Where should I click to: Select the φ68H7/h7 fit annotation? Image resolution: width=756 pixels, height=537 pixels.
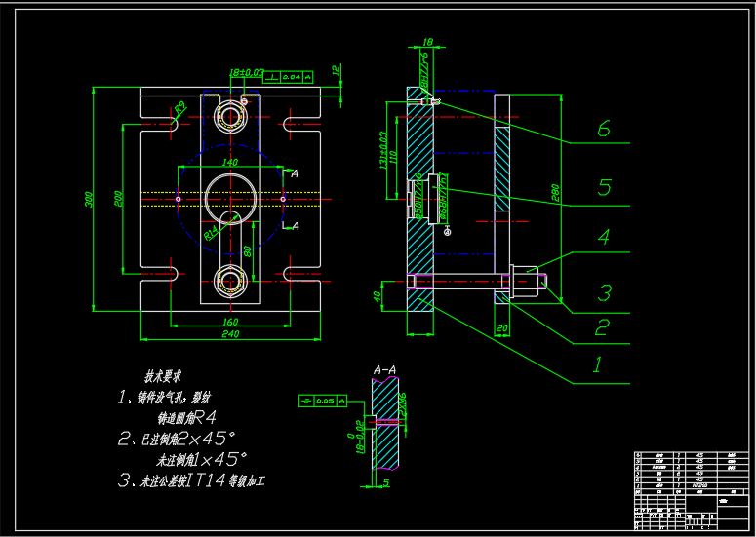coord(444,198)
